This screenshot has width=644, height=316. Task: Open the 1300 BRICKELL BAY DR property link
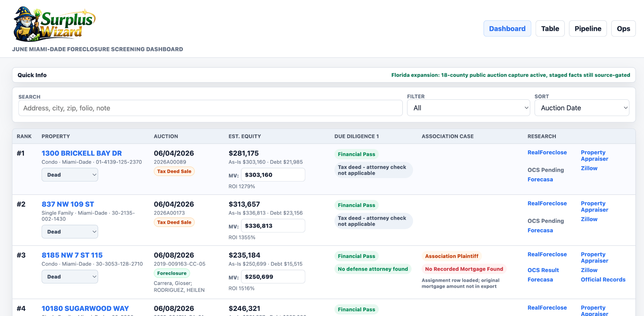82,153
